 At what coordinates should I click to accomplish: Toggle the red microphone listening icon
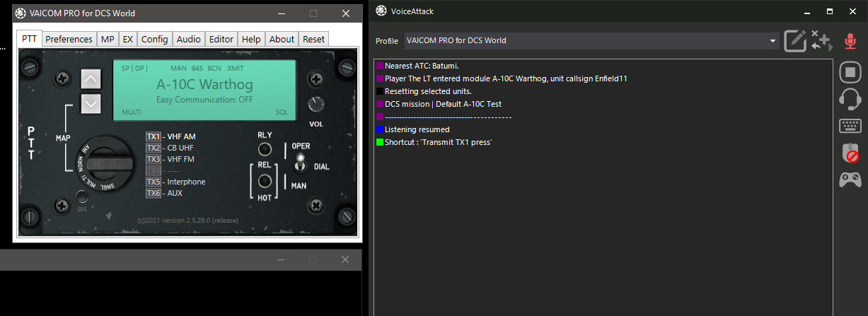click(x=850, y=40)
